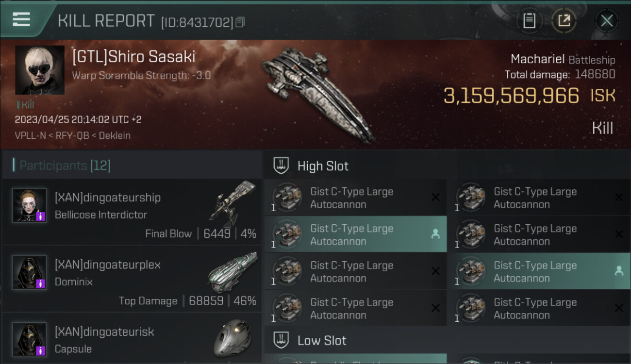Close the kill report window
Image resolution: width=631 pixels, height=364 pixels.
point(606,20)
